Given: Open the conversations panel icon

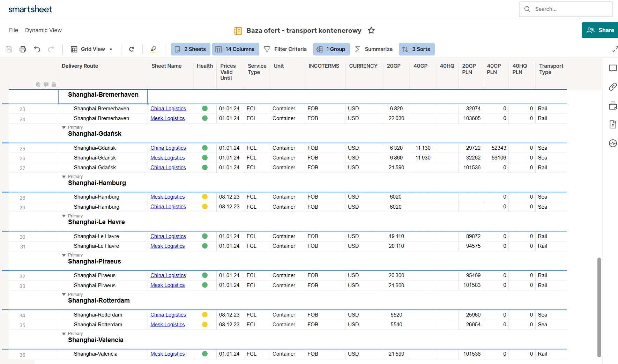Looking at the screenshot, I should coord(613,68).
